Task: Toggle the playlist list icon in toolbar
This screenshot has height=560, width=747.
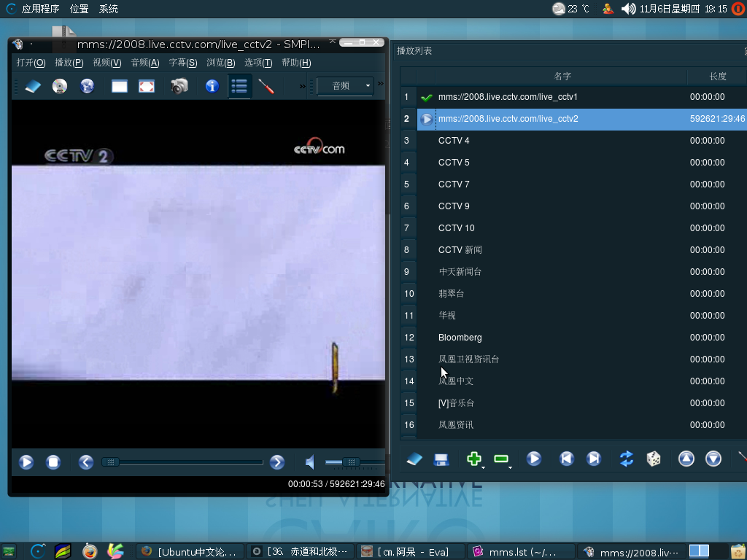Action: [x=239, y=86]
